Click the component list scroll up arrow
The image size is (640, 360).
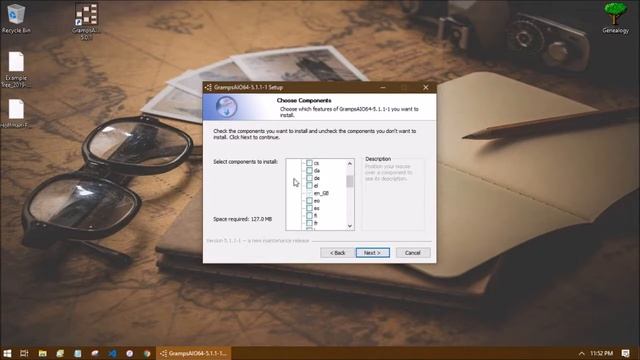(x=350, y=164)
